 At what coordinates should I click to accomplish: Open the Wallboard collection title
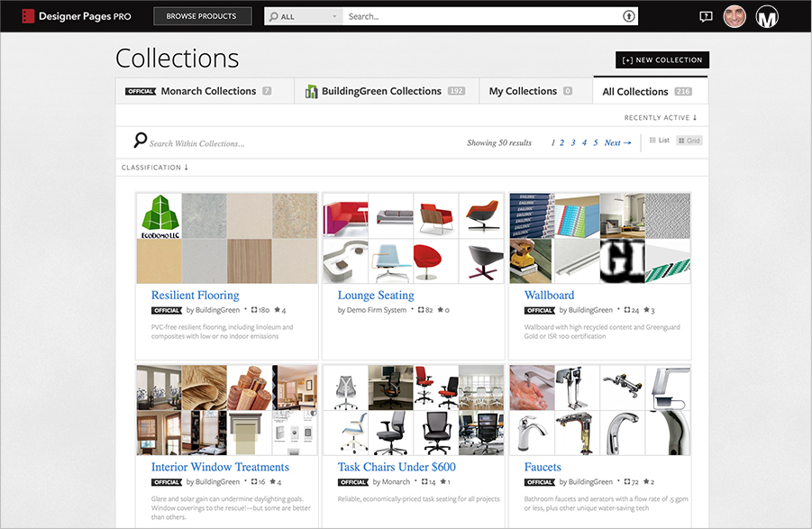550,295
